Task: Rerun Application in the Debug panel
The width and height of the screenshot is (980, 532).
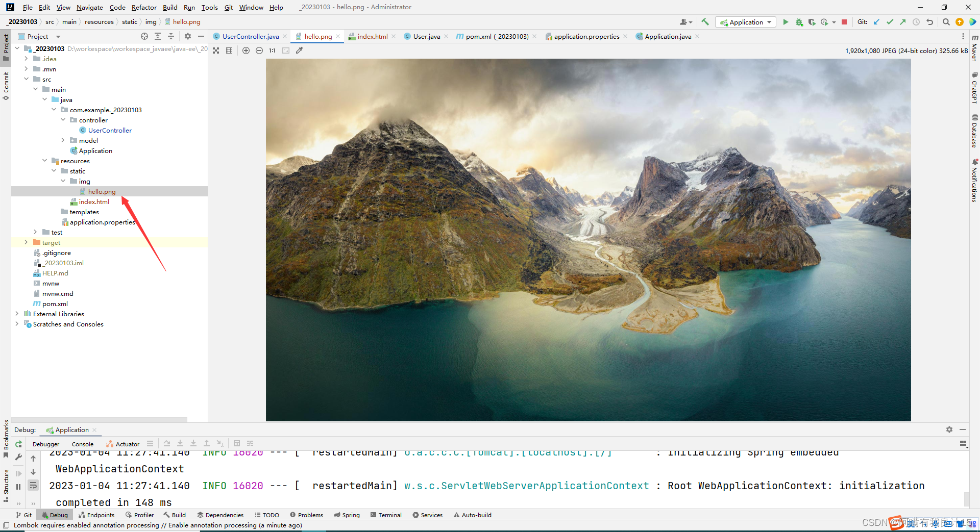Action: 18,444
